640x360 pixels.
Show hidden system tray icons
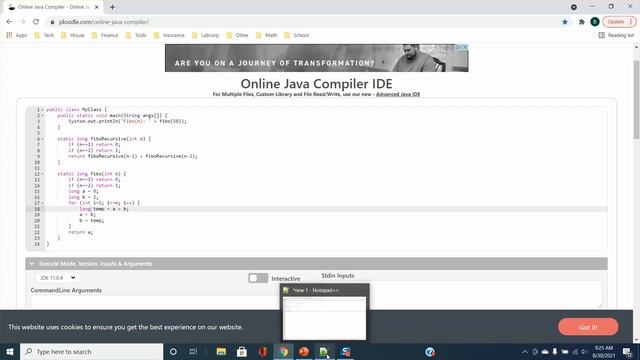point(525,351)
